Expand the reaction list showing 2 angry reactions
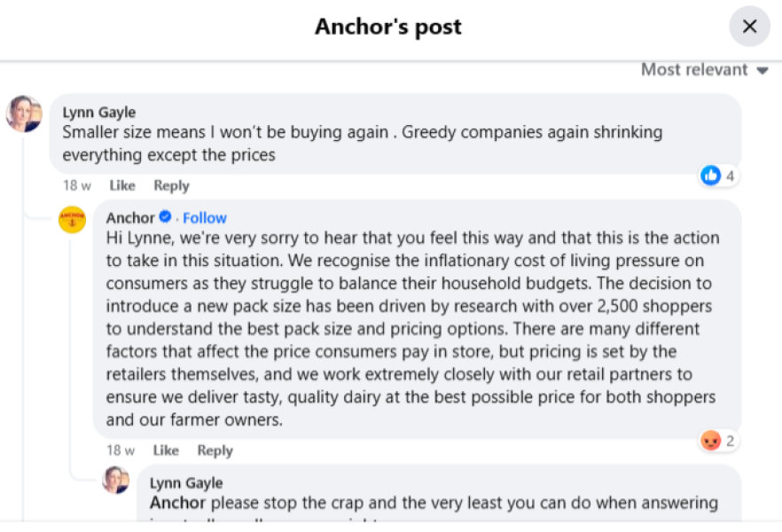 [x=722, y=440]
